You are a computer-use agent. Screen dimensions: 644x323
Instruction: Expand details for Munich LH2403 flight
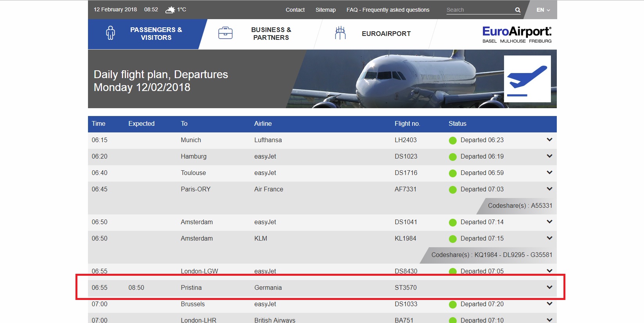[x=549, y=140]
